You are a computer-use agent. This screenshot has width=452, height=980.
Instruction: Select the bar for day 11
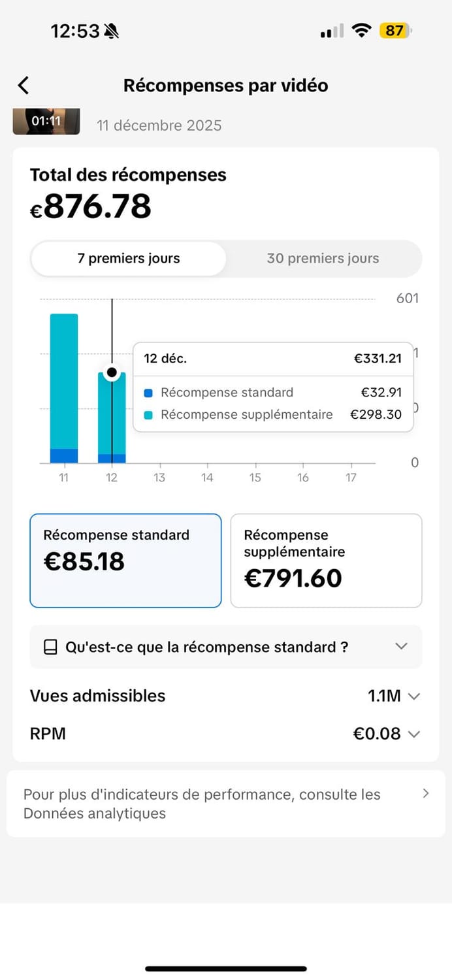tap(64, 388)
